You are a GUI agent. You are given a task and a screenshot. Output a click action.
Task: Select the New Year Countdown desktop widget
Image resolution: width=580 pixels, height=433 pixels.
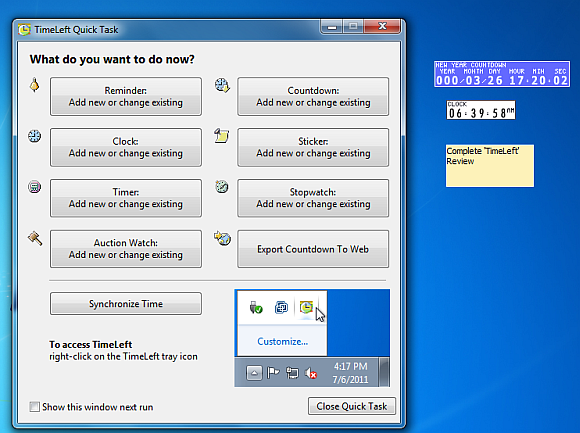[502, 74]
